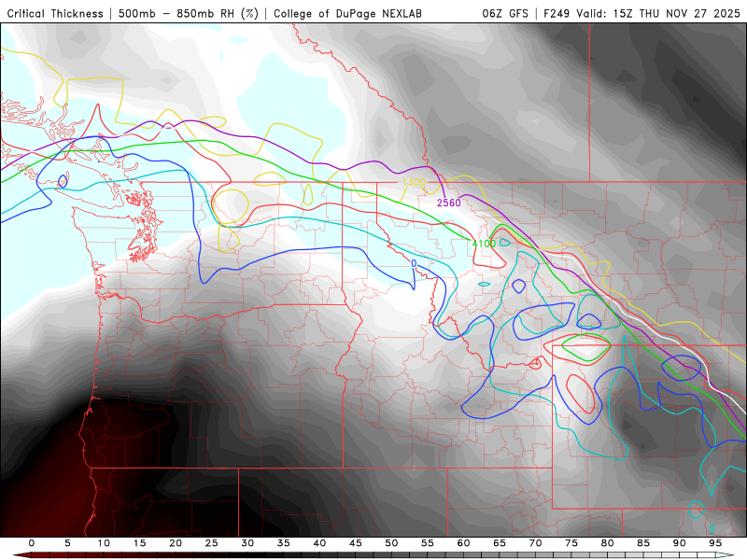The height and width of the screenshot is (560, 747).
Task: Select the "10" color scale value
Action: [x=104, y=543]
